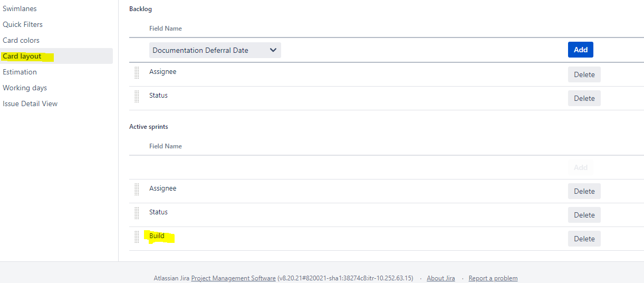Image resolution: width=644 pixels, height=283 pixels.
Task: Click Report a problem link
Action: (493, 278)
